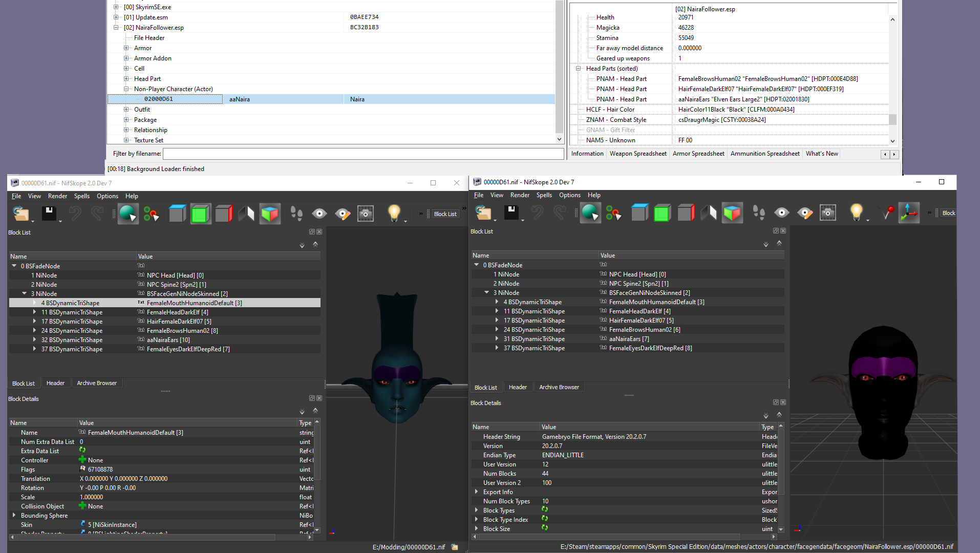
Task: Click the Top view cube in left NifSkope toolbar
Action: point(177,214)
